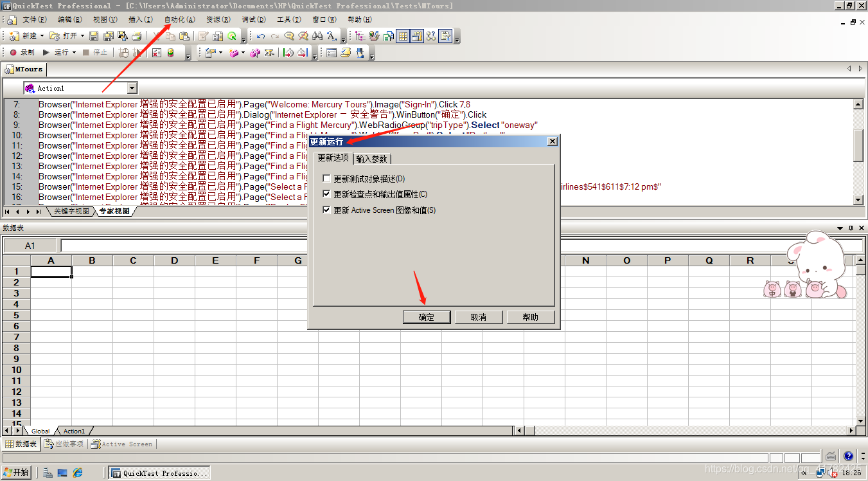Switch to 关键字视图 tab
This screenshot has height=481, width=868.
click(71, 211)
